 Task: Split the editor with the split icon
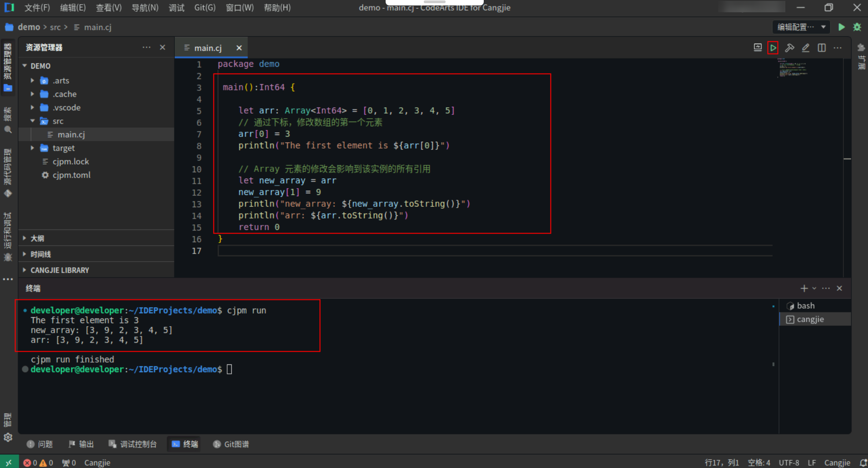tap(822, 48)
